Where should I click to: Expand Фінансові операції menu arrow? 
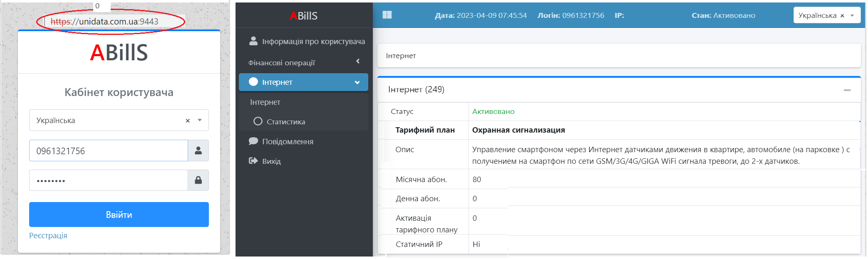(358, 61)
